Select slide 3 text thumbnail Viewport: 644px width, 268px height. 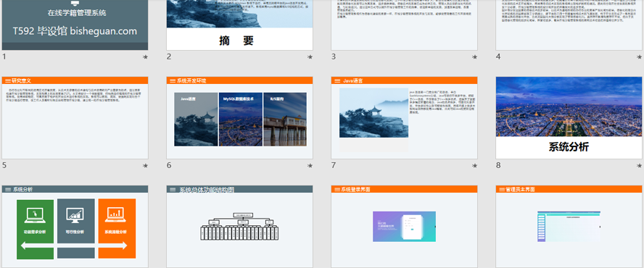pos(404,25)
